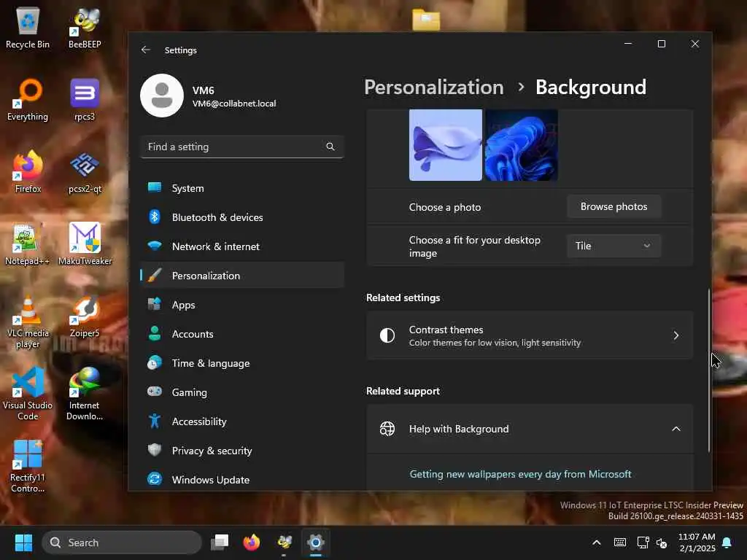The height and width of the screenshot is (560, 747).
Task: Click the Contrast themes chevron arrow
Action: pyautogui.click(x=676, y=335)
